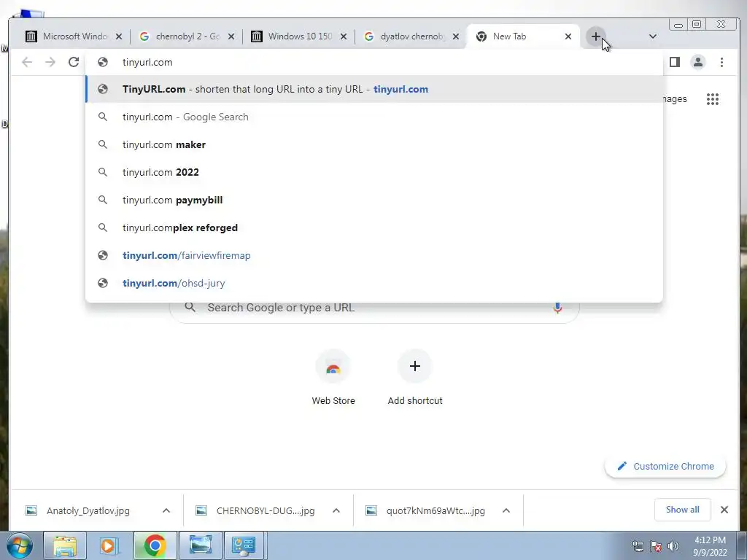The width and height of the screenshot is (747, 560).
Task: Open Google apps grid
Action: point(712,99)
